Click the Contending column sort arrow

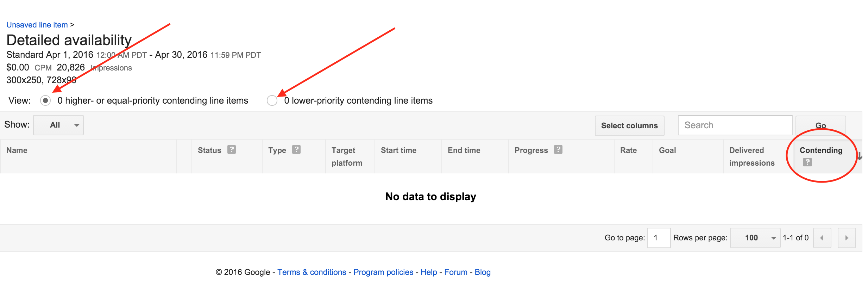[860, 156]
